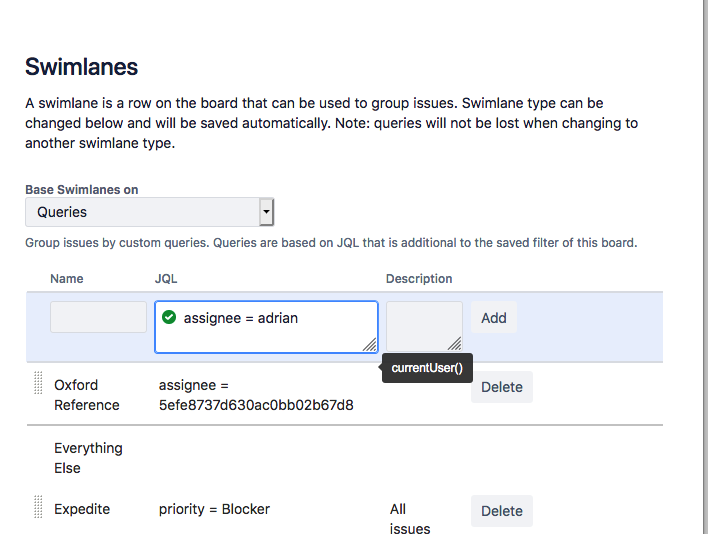Click the All issues description text
The image size is (708, 534).
point(410,518)
